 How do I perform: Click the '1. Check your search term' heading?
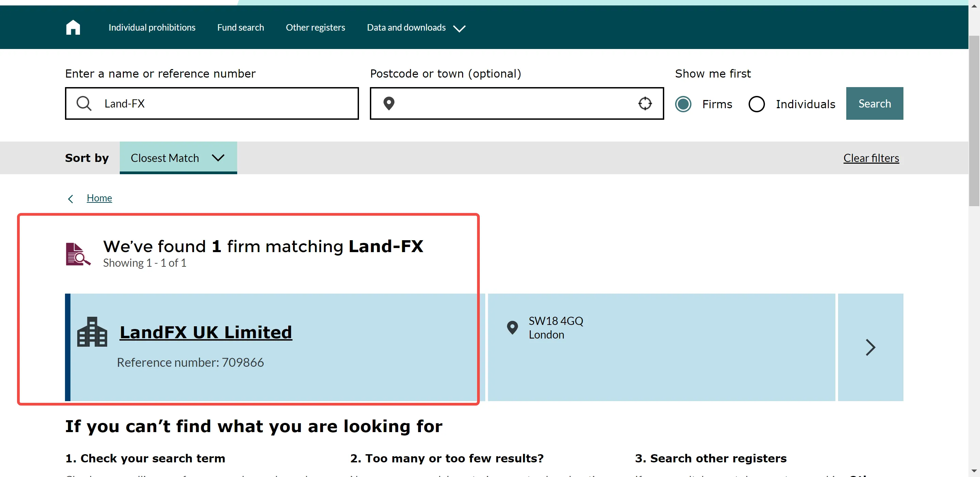click(x=145, y=458)
